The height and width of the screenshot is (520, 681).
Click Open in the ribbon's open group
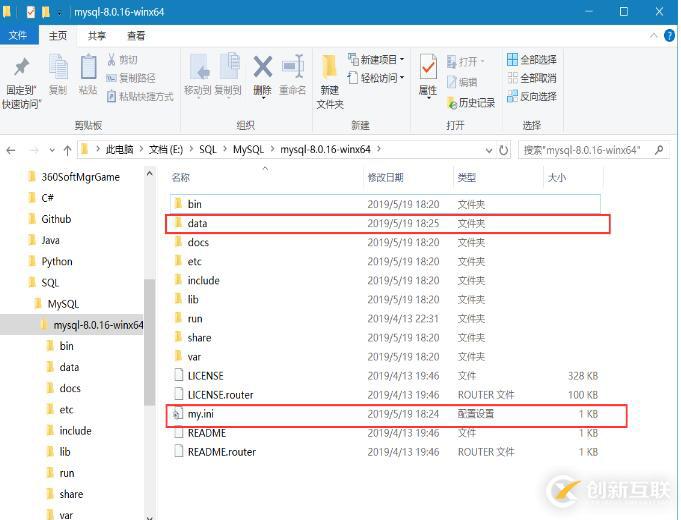point(465,61)
